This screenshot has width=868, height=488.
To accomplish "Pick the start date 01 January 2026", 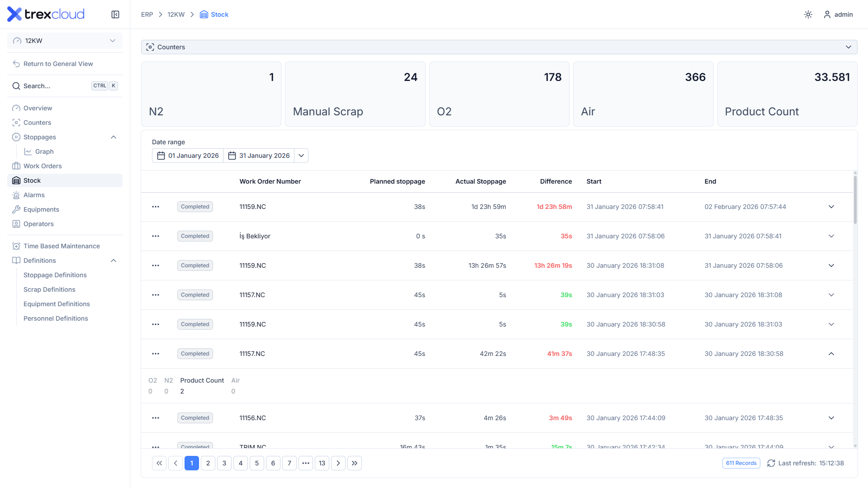I will (188, 156).
